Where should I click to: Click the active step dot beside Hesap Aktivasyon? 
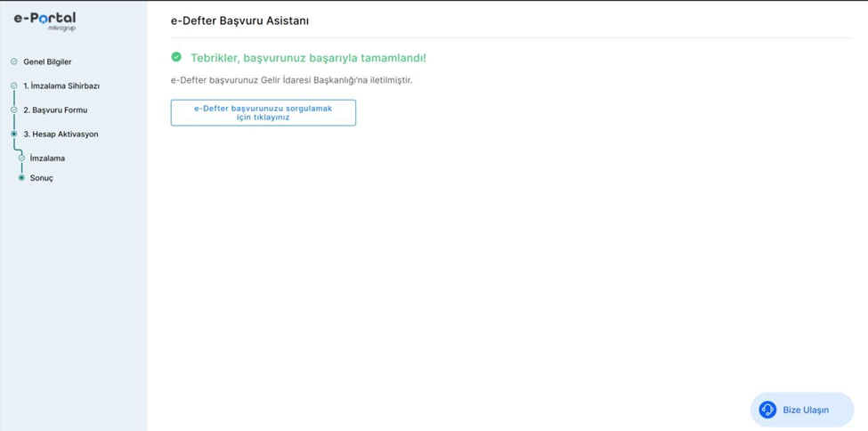click(13, 134)
